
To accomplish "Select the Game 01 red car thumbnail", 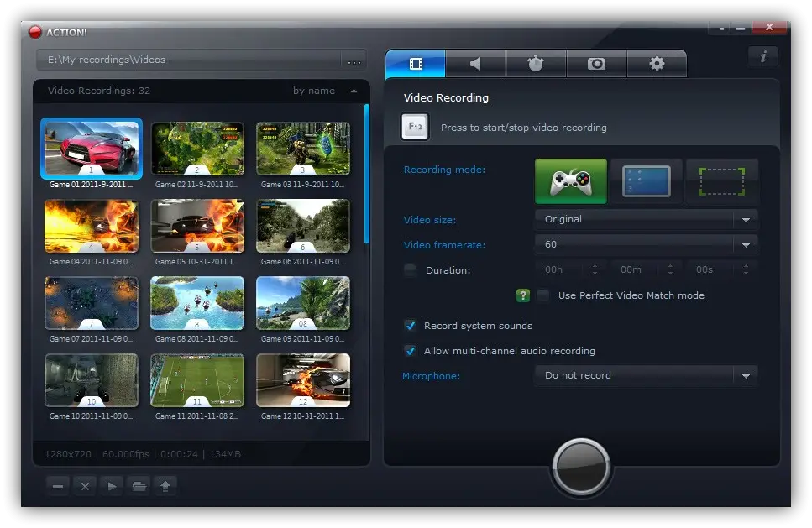I will (92, 149).
